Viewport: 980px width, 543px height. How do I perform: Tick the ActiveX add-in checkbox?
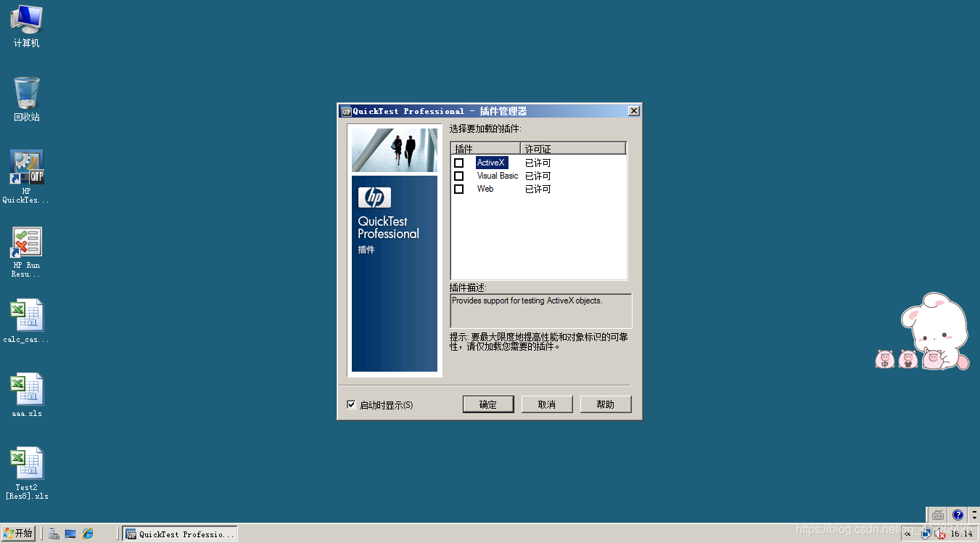click(x=458, y=163)
